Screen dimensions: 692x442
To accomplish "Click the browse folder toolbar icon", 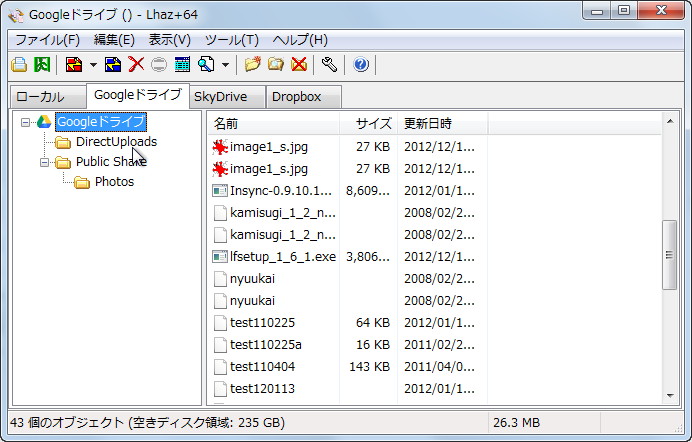I will (276, 64).
